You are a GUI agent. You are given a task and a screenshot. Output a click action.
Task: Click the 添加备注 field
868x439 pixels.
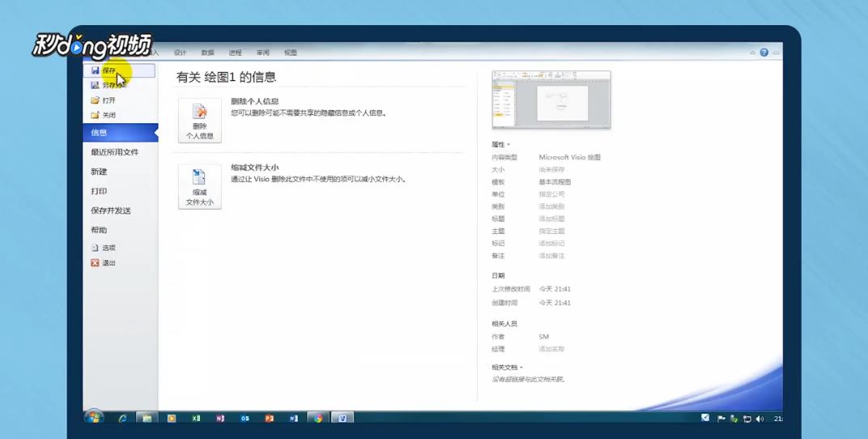[x=552, y=256]
